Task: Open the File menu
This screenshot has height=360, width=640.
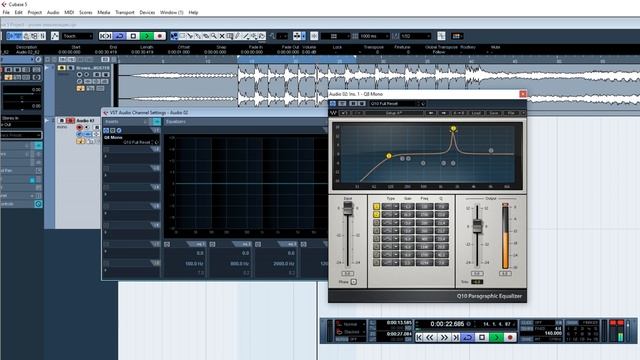Action: tap(6, 12)
